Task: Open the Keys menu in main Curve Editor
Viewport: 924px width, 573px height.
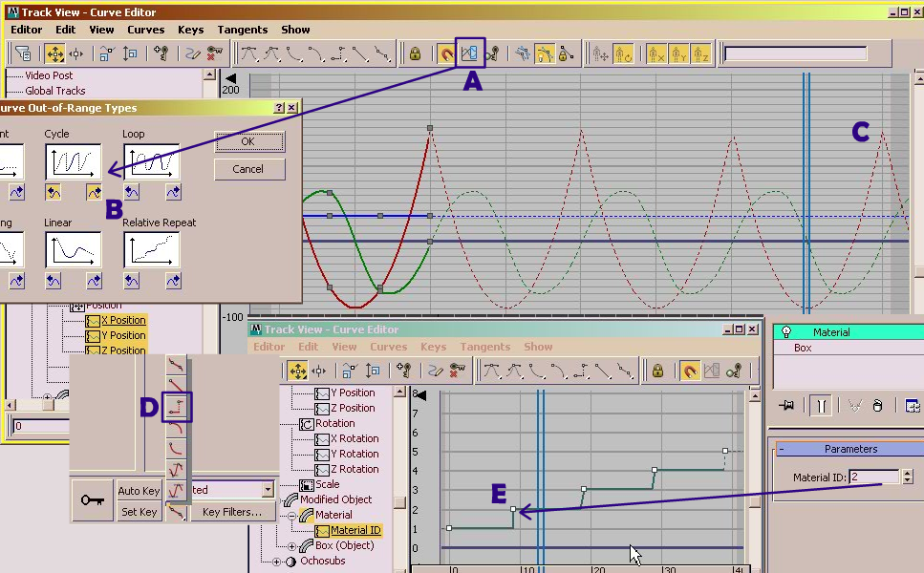Action: [x=190, y=30]
